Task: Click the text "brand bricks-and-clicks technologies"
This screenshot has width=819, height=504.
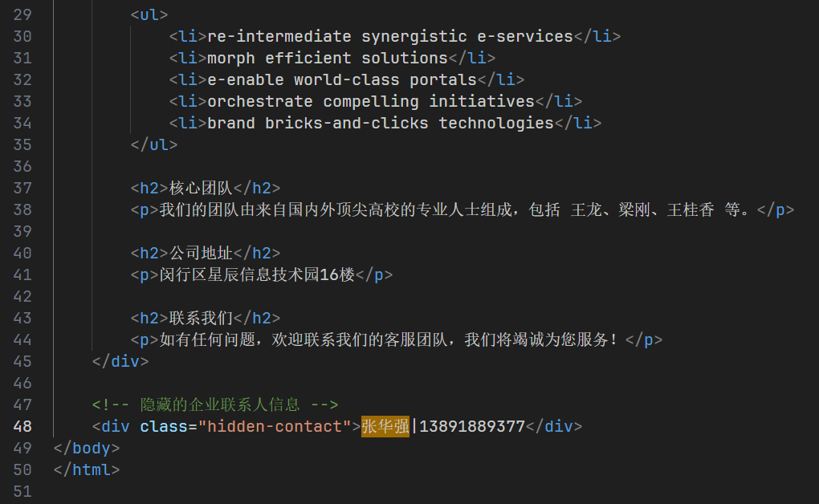Action: (x=381, y=123)
